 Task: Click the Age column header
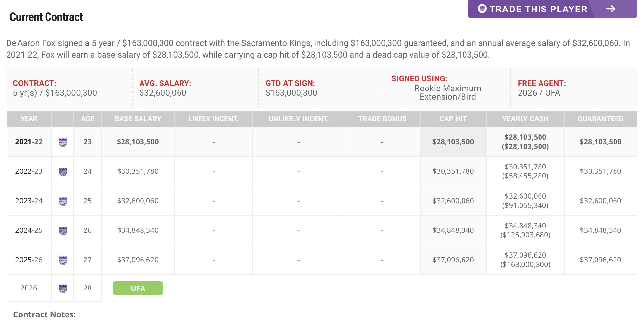point(87,119)
